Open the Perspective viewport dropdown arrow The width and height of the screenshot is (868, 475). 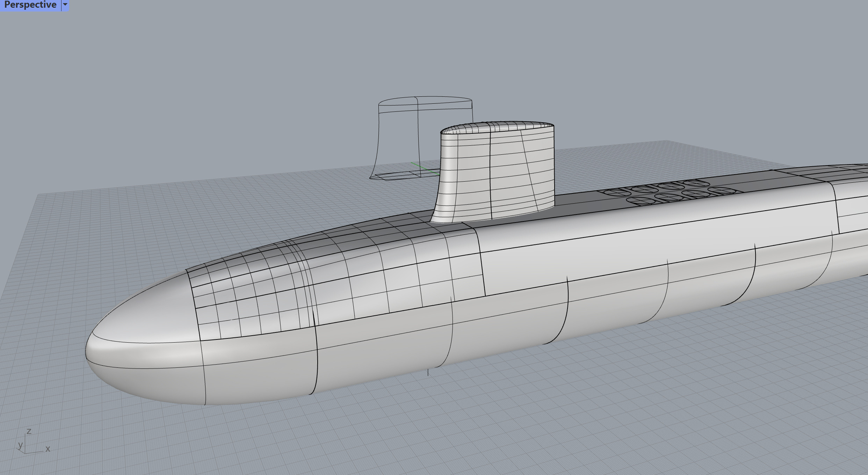pos(65,5)
